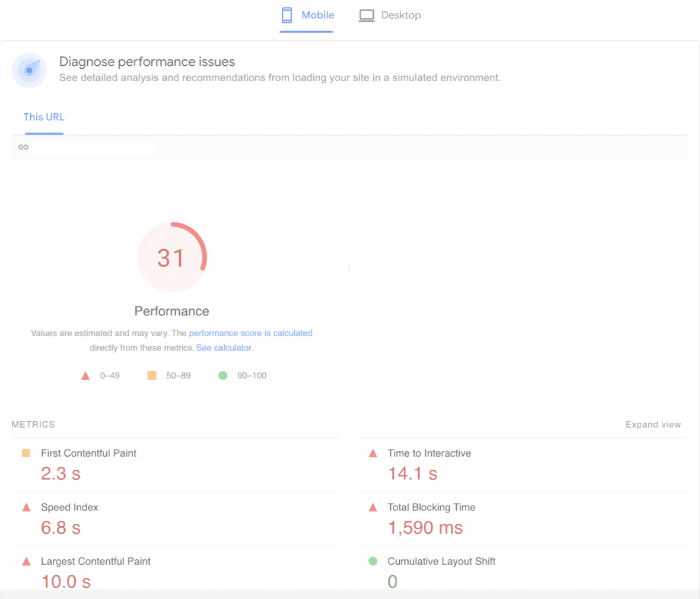
Task: Click the mobile phone icon
Action: [x=287, y=15]
